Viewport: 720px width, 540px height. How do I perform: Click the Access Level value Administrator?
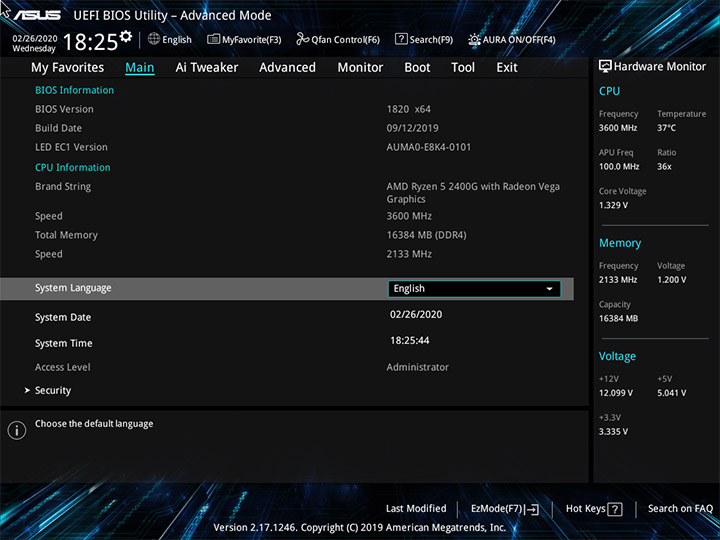[417, 367]
